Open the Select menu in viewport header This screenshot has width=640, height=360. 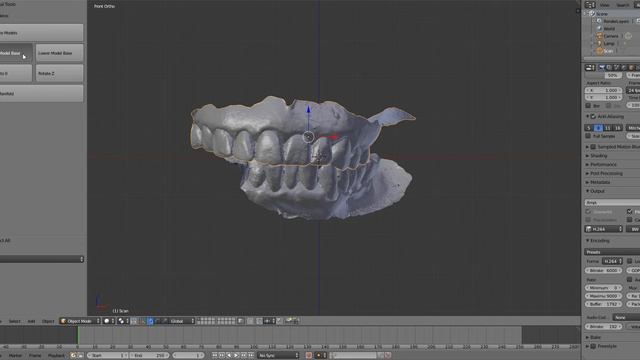15,322
